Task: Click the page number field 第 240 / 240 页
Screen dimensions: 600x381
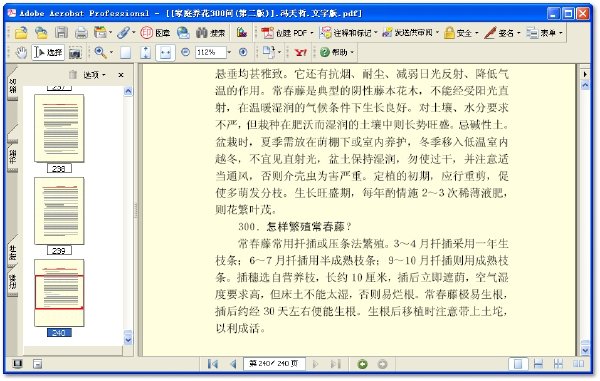Action: [274, 363]
